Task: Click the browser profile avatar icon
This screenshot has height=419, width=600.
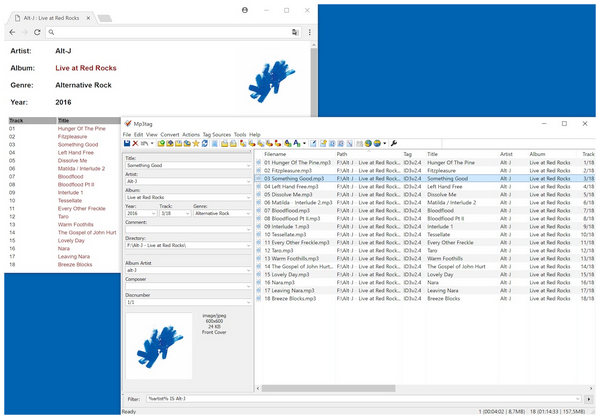Action: pyautogui.click(x=245, y=10)
